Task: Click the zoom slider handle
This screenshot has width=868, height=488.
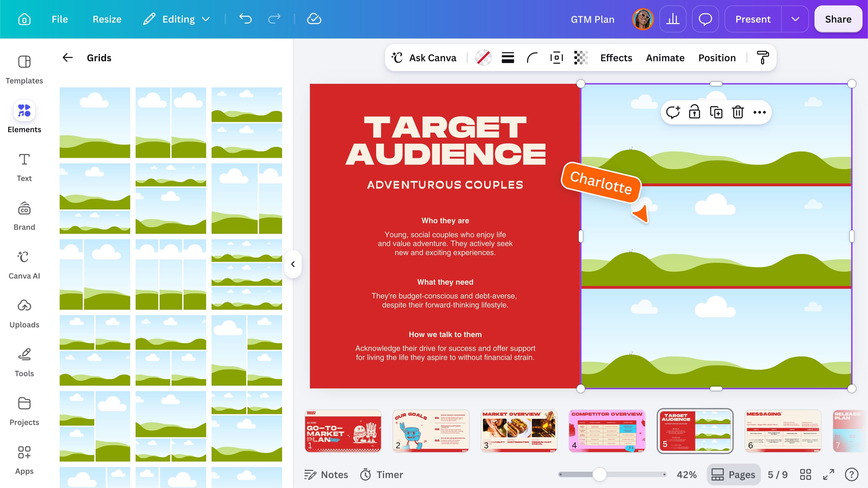Action: click(x=599, y=474)
